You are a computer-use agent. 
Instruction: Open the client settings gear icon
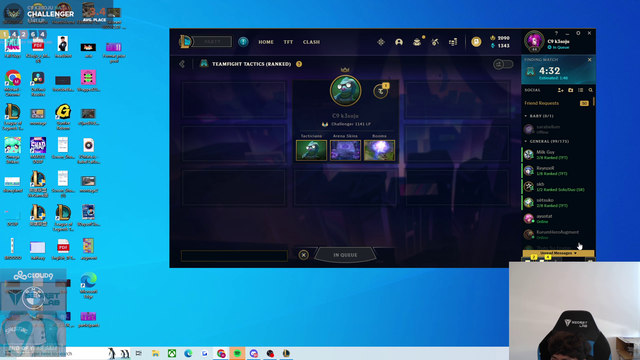pos(578,33)
